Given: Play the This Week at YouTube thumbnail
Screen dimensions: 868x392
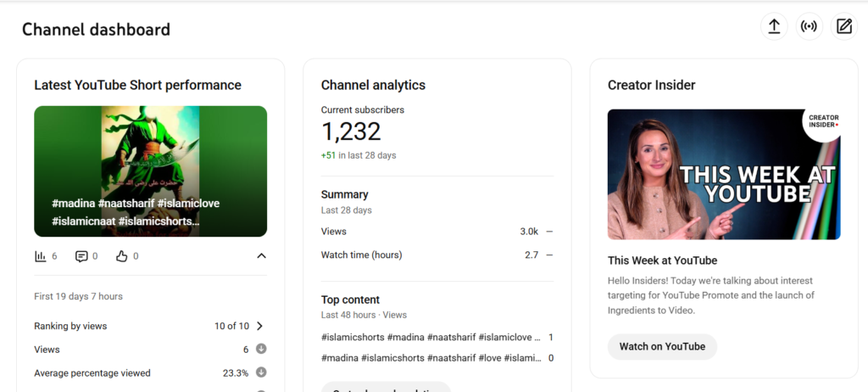Looking at the screenshot, I should tap(724, 174).
